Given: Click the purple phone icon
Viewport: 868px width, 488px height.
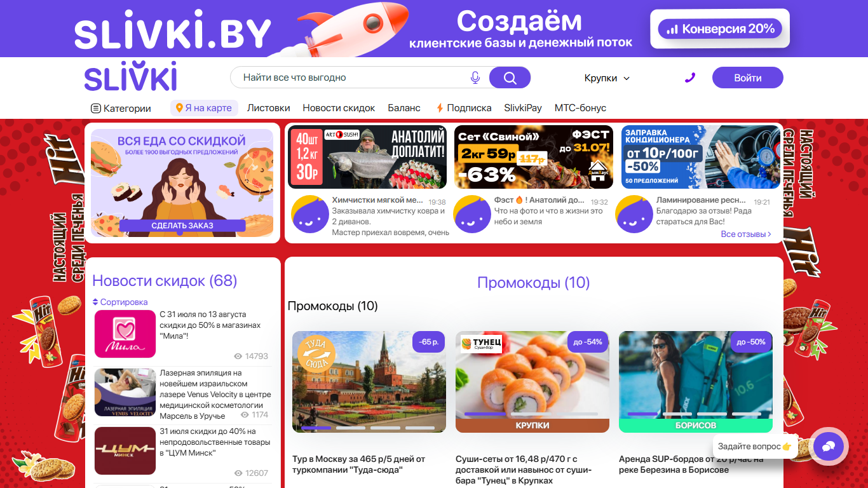Looking at the screenshot, I should [x=690, y=78].
